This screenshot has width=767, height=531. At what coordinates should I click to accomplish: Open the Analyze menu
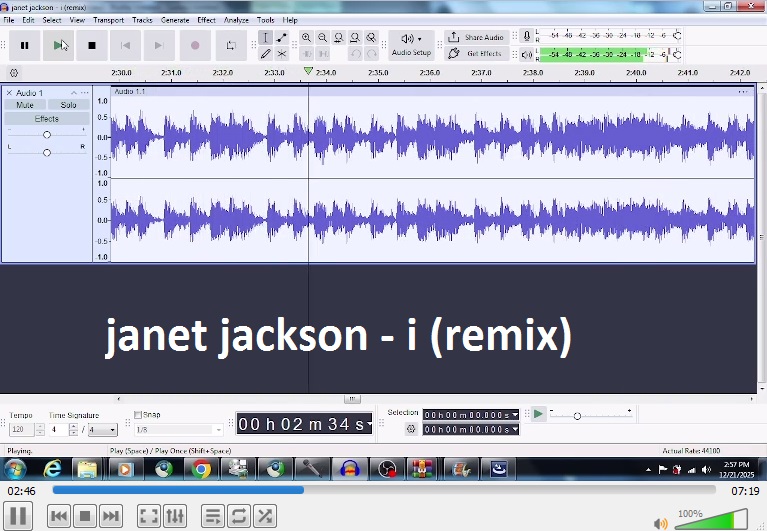tap(236, 20)
